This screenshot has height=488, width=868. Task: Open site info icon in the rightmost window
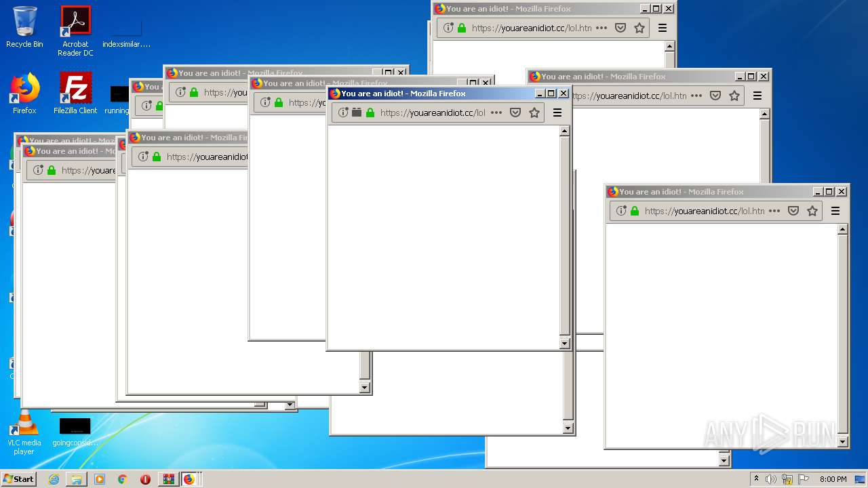tap(621, 211)
